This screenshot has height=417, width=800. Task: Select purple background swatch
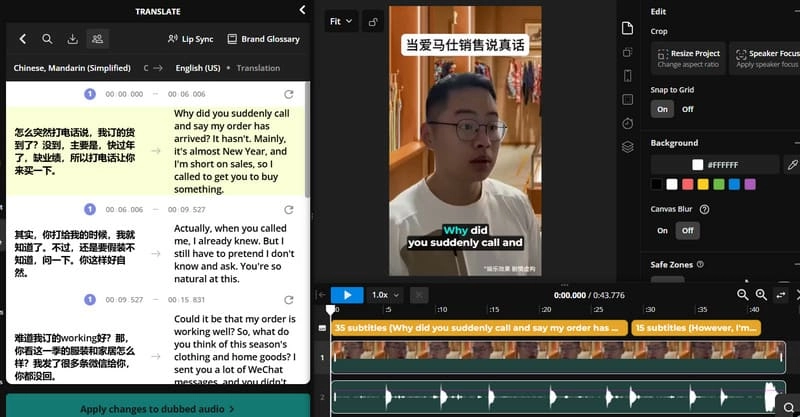point(750,184)
